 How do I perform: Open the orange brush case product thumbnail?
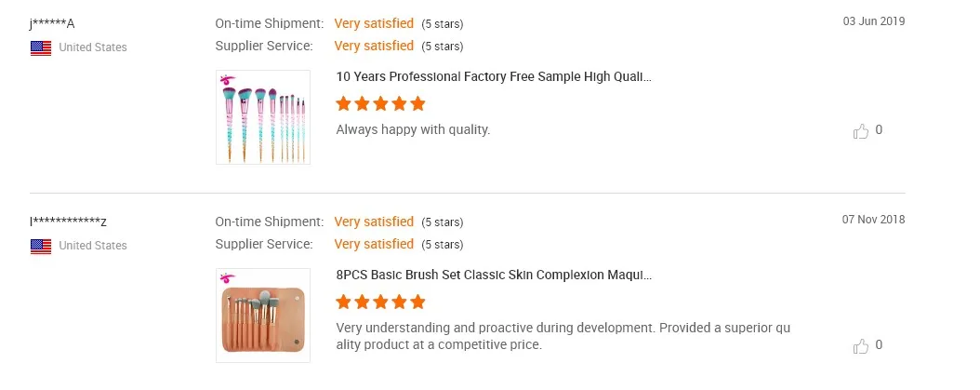263,318
